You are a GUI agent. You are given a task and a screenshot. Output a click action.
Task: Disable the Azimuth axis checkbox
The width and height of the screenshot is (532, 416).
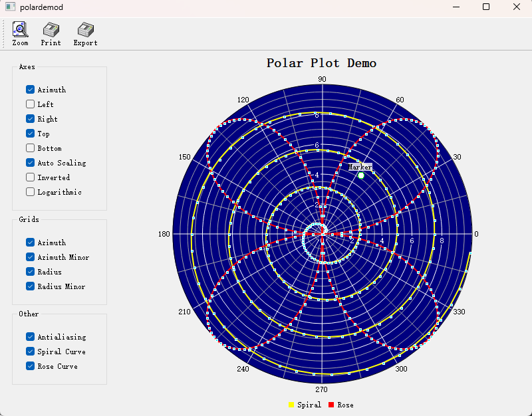click(x=30, y=89)
